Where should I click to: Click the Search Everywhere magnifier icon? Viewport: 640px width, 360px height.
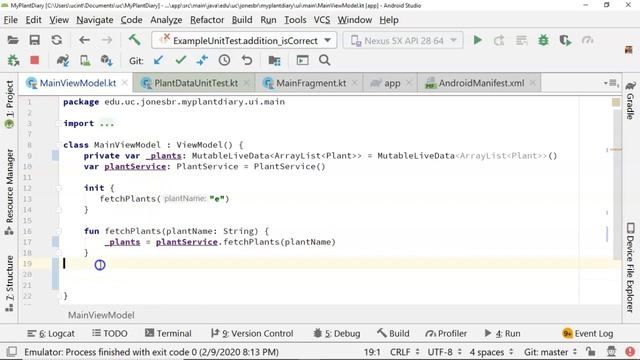pos(324,60)
